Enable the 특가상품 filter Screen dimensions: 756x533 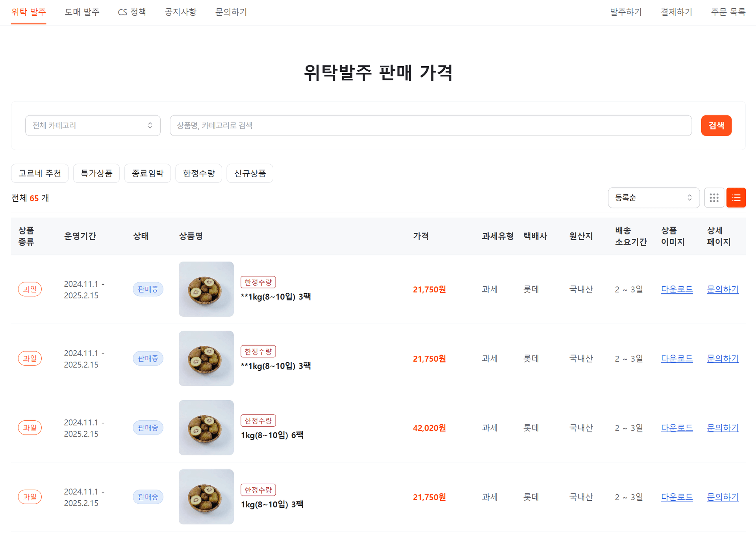96,173
